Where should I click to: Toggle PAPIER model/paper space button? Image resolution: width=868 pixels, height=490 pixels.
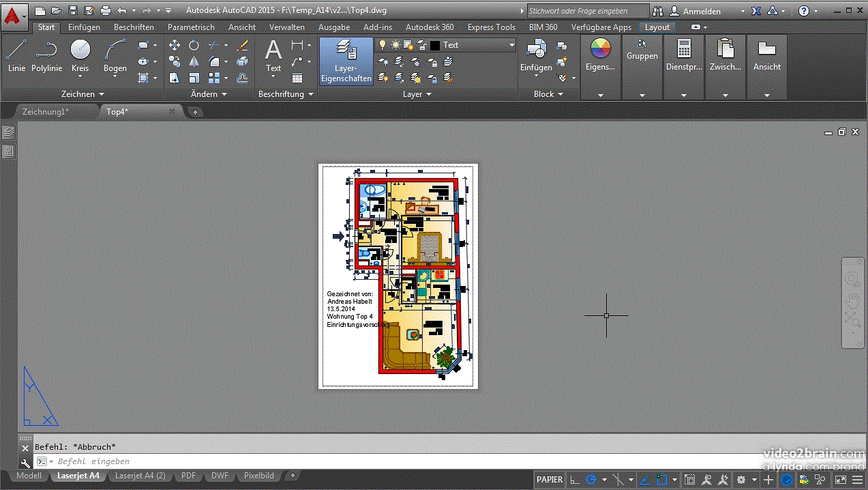coord(550,480)
